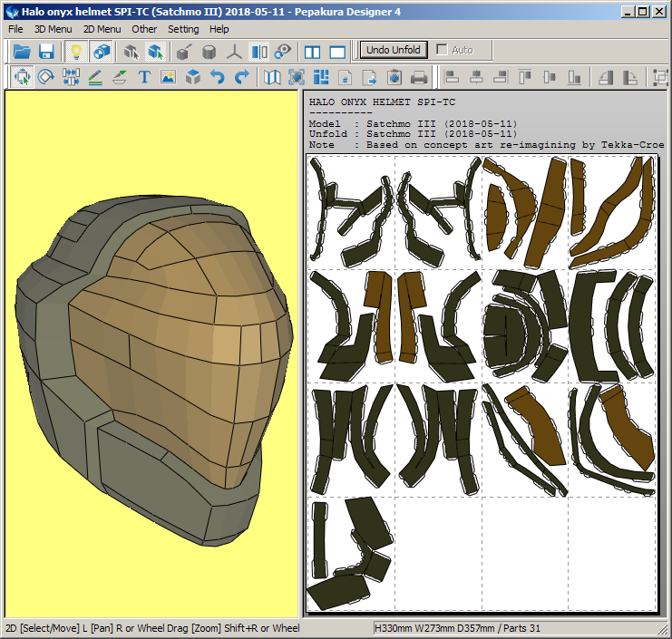Select the Edit Flaps tool

pos(120,77)
